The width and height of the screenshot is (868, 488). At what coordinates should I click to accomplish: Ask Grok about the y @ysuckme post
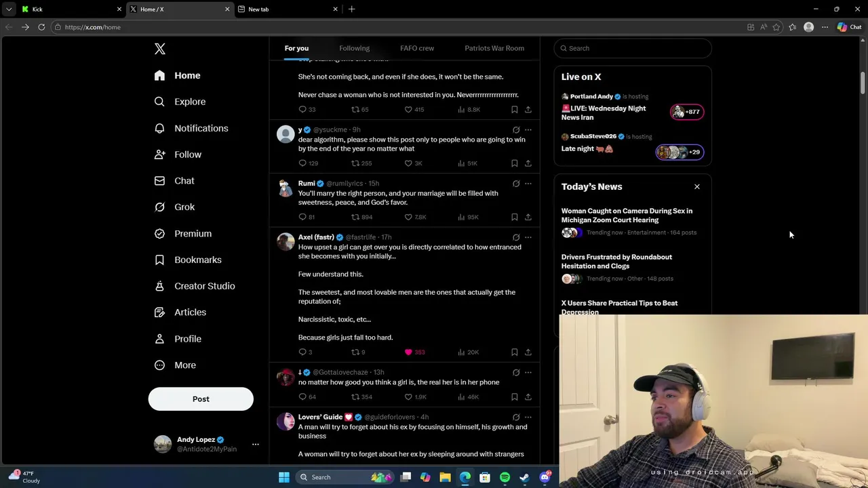tap(516, 129)
